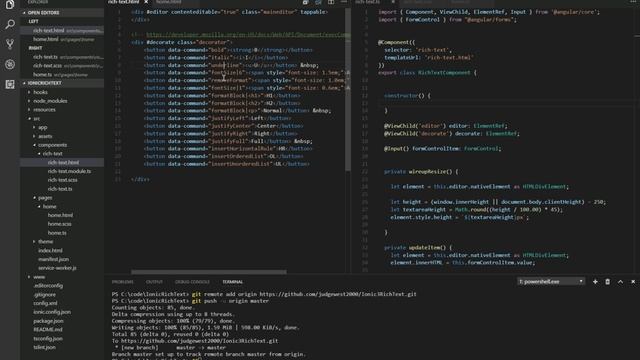Open home.html under Open Editors Left group

[62, 39]
